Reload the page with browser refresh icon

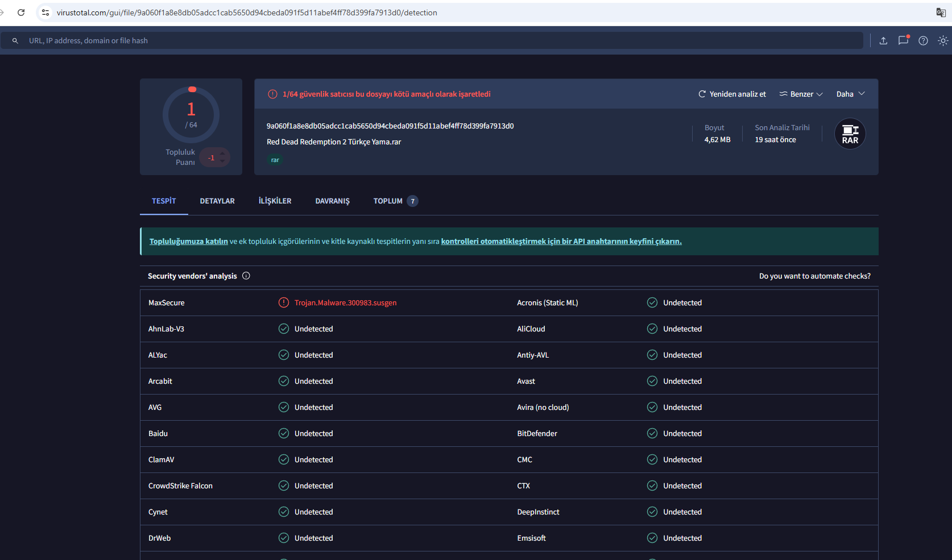[21, 13]
